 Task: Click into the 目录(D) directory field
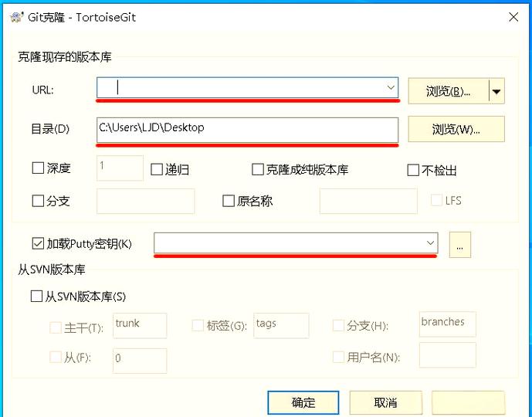click(247, 130)
